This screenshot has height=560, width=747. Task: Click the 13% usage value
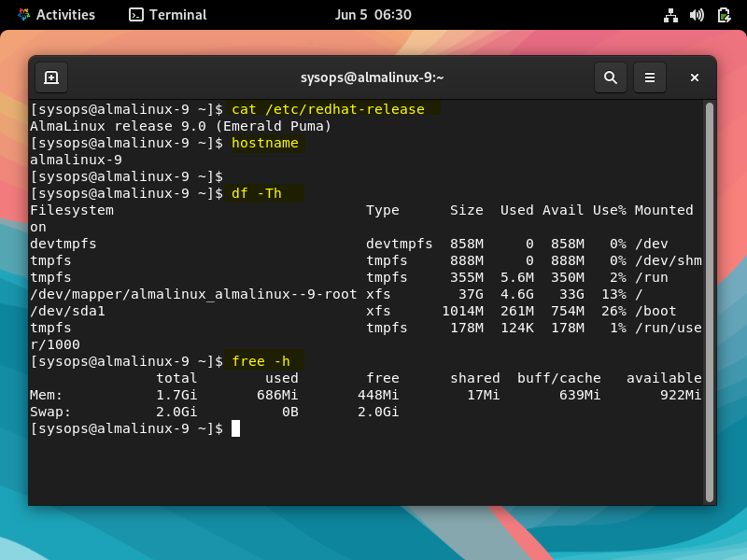[613, 294]
